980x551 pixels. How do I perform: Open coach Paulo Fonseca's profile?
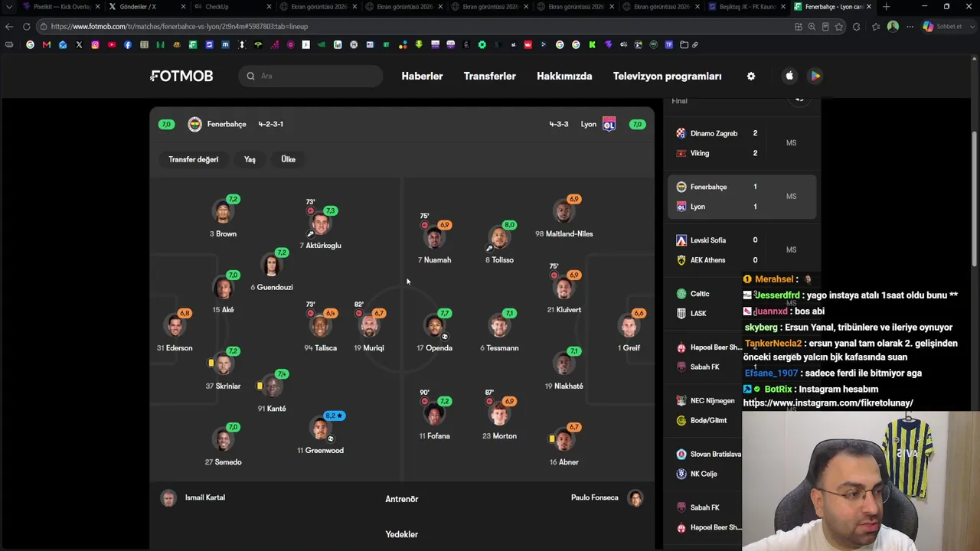point(606,497)
